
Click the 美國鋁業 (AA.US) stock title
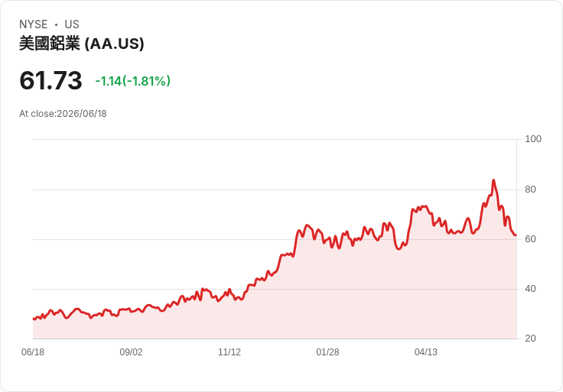(82, 44)
